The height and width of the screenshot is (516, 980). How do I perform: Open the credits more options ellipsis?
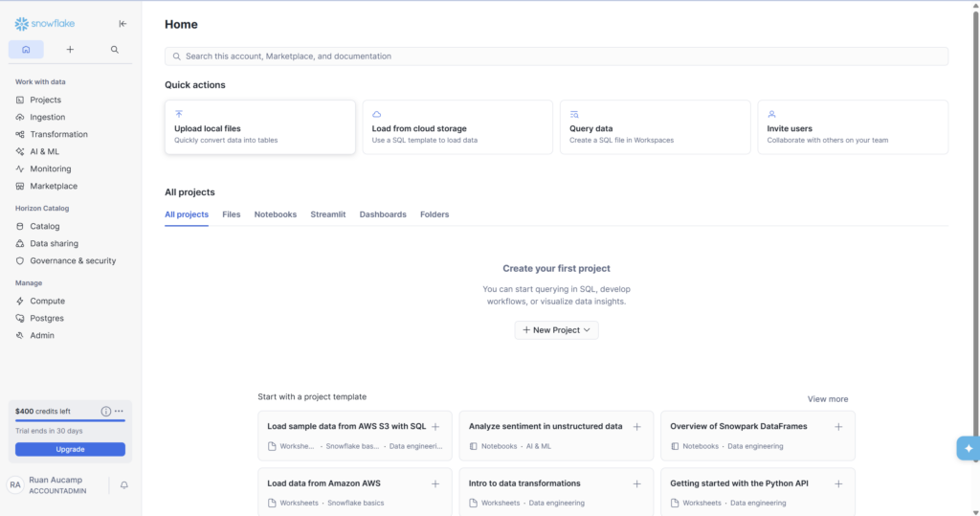point(119,411)
